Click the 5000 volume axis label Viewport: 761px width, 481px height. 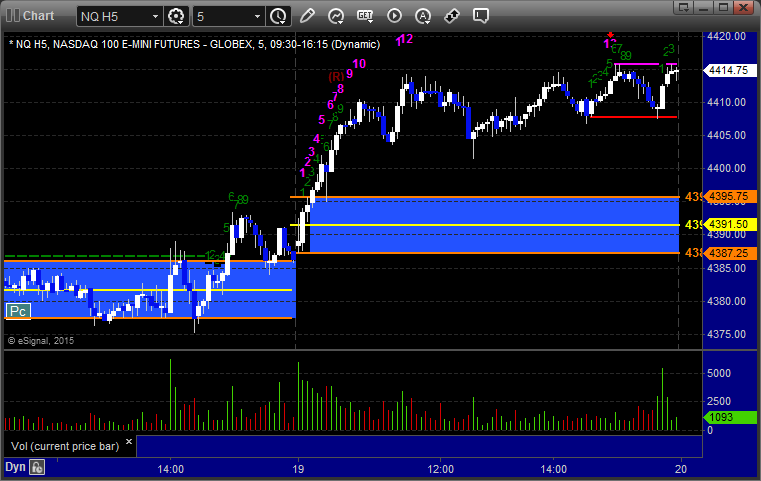tap(719, 373)
